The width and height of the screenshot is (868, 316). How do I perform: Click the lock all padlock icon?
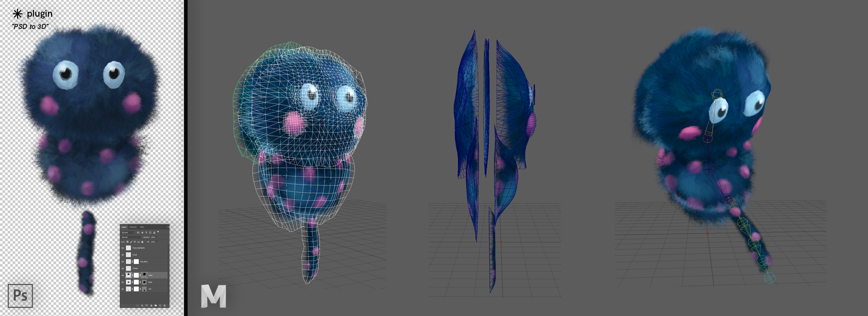[142, 242]
